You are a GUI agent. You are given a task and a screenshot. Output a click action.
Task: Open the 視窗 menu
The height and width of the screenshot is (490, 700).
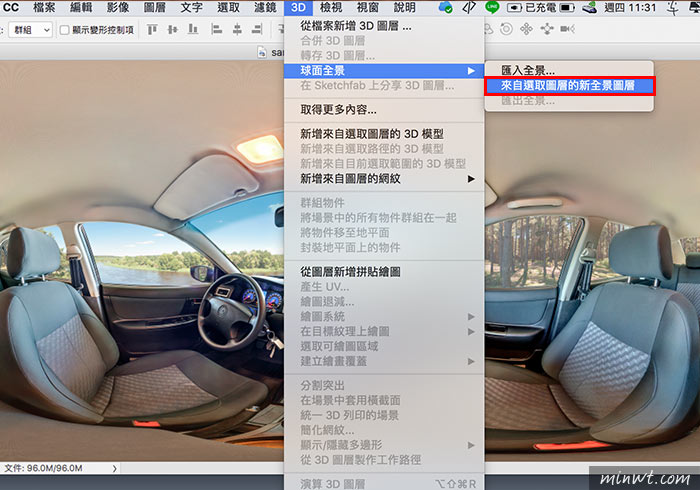click(x=368, y=8)
